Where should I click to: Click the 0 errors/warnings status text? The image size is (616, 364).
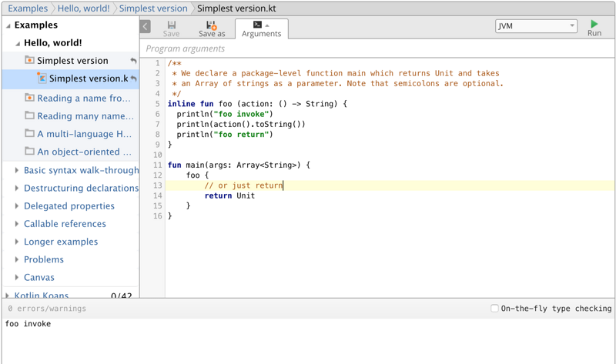tap(47, 309)
